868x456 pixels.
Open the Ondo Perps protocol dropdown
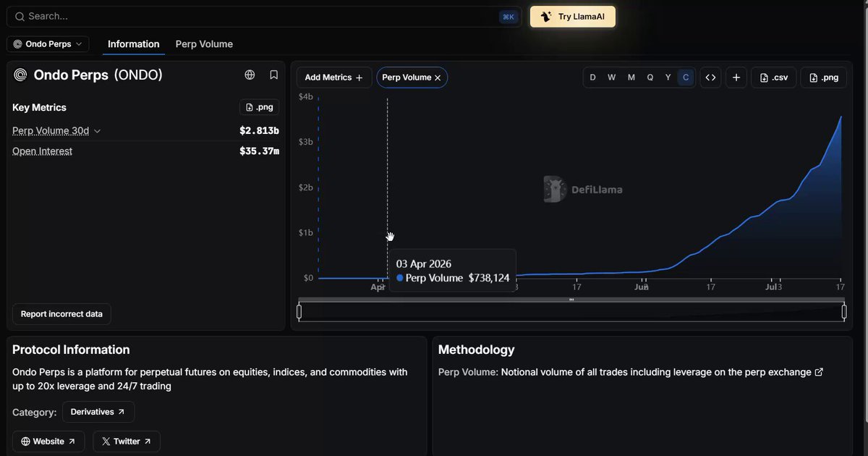pos(48,44)
